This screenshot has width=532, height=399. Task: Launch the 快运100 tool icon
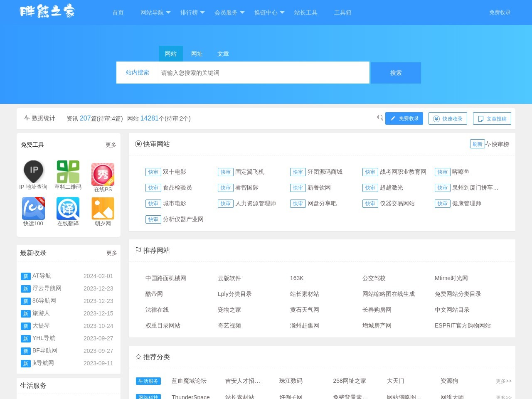pos(33,208)
